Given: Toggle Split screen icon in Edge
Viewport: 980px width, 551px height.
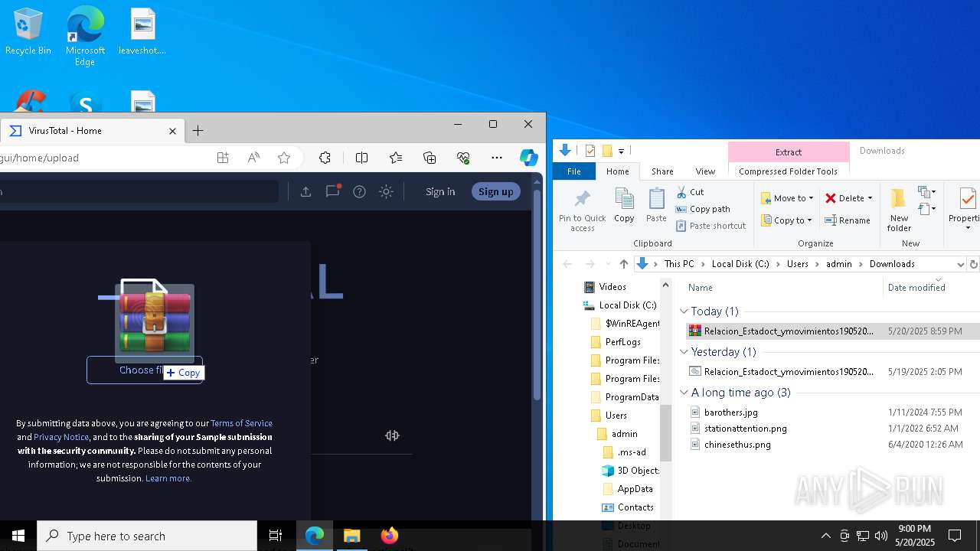Looking at the screenshot, I should pos(362,158).
